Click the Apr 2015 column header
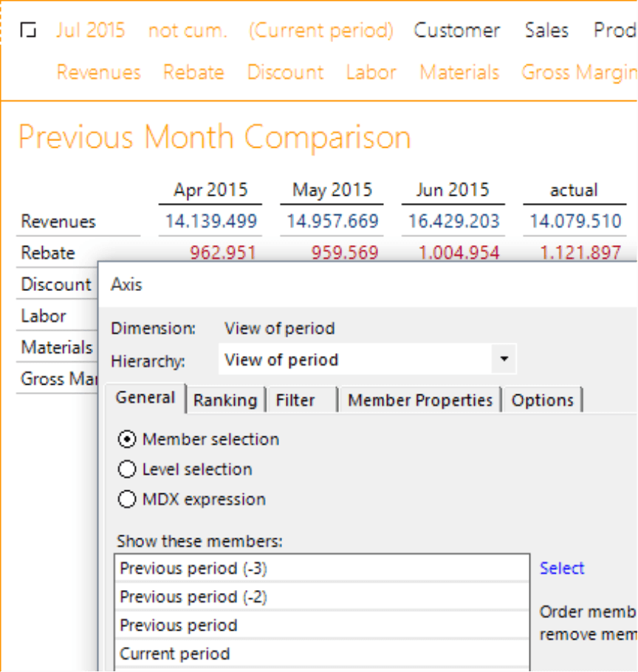Viewport: 638px width, 672px height. point(210,191)
